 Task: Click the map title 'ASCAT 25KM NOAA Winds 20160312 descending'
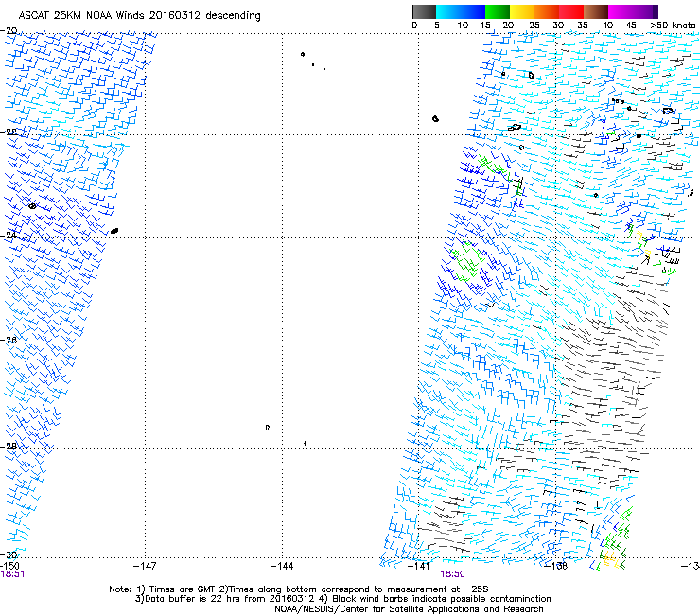click(x=139, y=16)
